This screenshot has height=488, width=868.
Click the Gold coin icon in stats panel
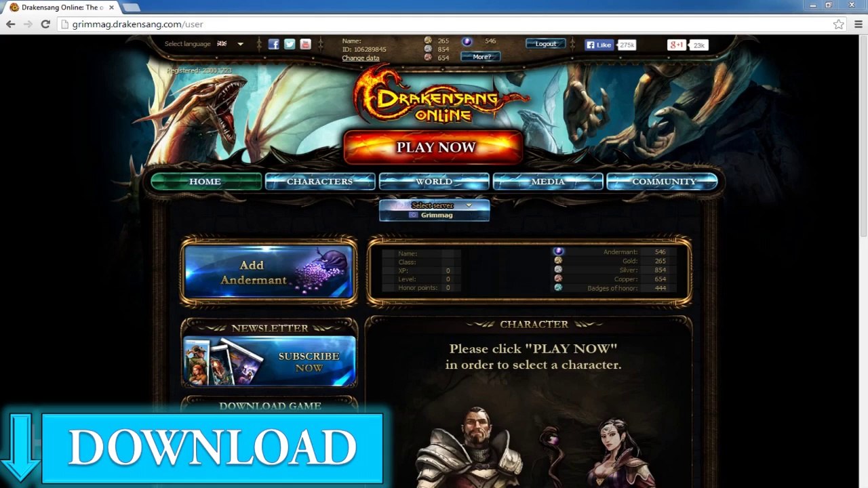pos(558,260)
